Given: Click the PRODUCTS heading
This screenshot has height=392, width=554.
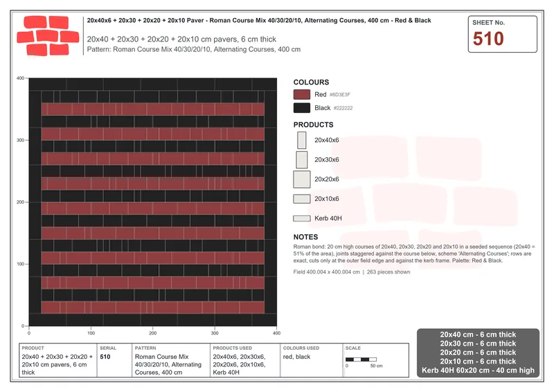Looking at the screenshot, I should tap(313, 125).
